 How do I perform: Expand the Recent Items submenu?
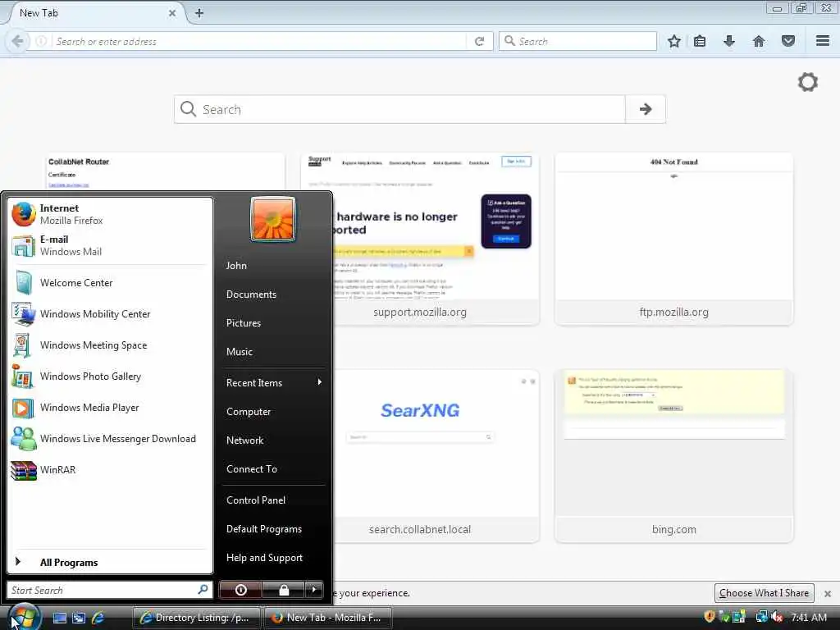click(x=274, y=382)
